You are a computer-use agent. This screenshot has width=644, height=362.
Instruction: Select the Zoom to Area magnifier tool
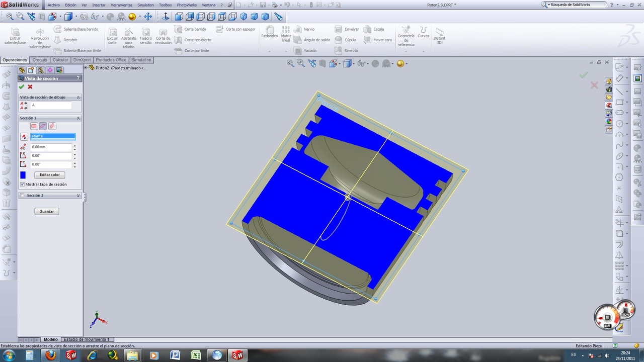tap(21, 17)
